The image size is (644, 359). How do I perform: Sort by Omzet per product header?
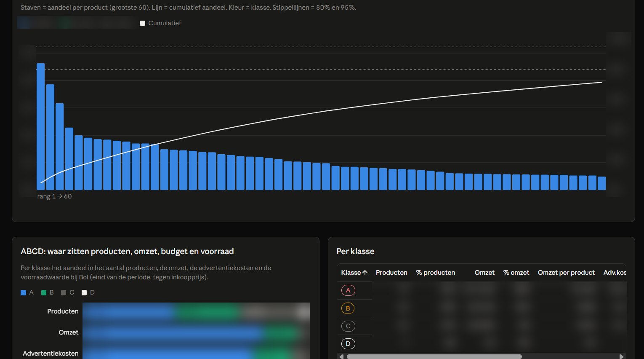tap(566, 273)
